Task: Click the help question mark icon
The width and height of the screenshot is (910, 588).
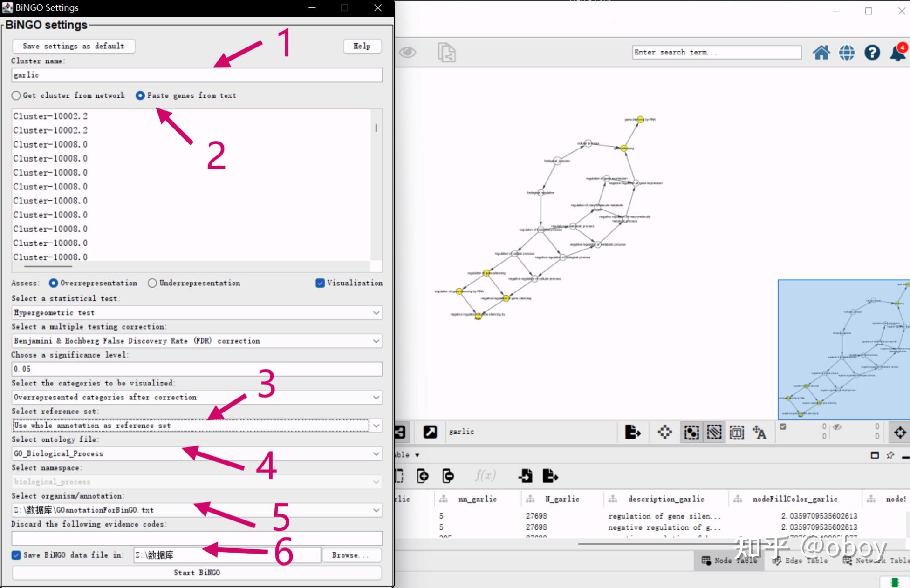Action: [872, 53]
